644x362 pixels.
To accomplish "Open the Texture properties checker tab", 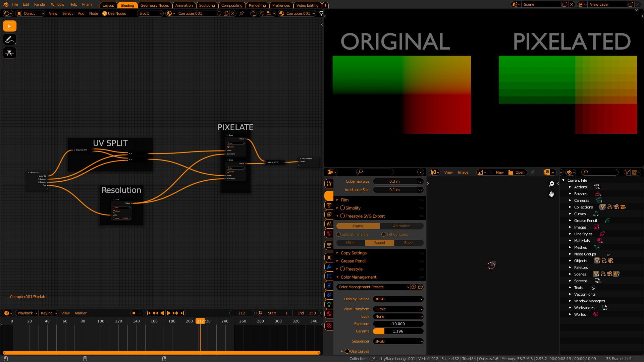I will point(329,326).
